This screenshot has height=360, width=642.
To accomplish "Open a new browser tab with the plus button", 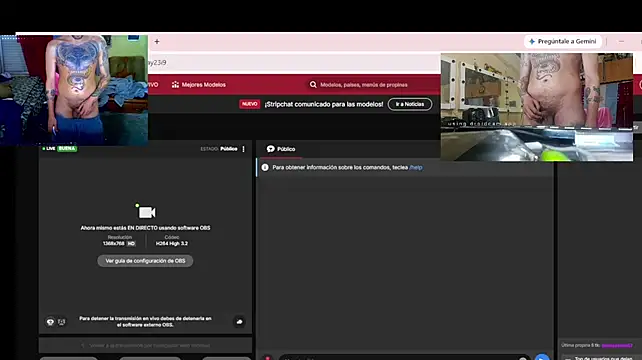I will tap(157, 41).
